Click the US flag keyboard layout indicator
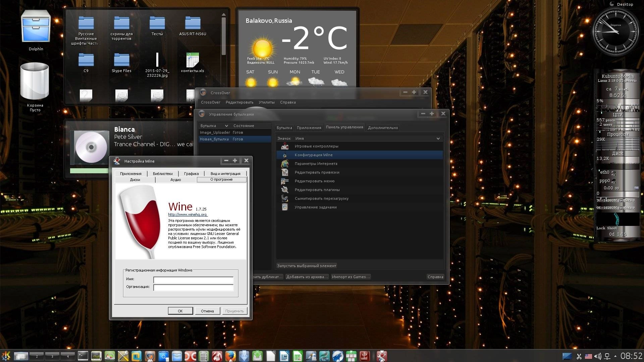The width and height of the screenshot is (644, 362). click(588, 356)
